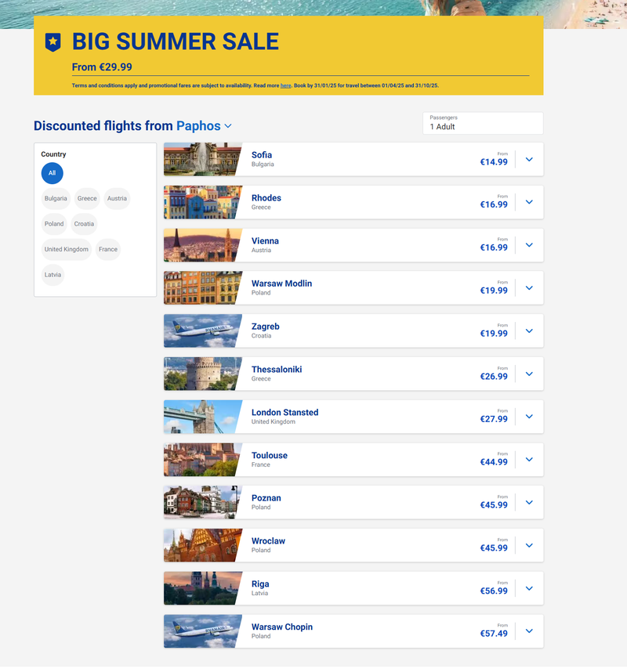Click the star shield icon in sale banner
Screen dimensions: 627x672
53,42
